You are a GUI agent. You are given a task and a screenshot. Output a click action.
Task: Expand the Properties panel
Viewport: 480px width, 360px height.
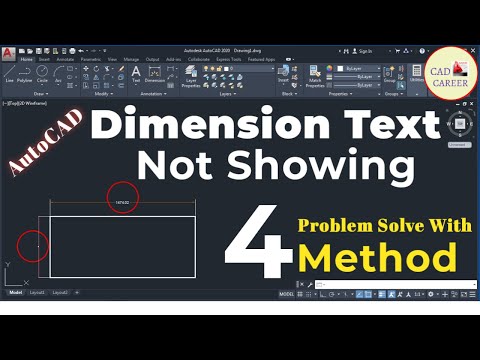(340, 94)
